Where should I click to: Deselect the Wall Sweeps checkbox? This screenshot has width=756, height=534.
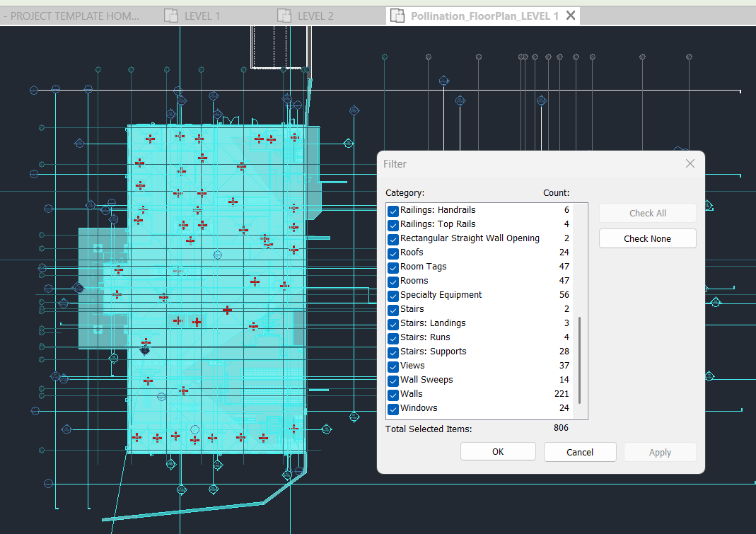pos(393,380)
